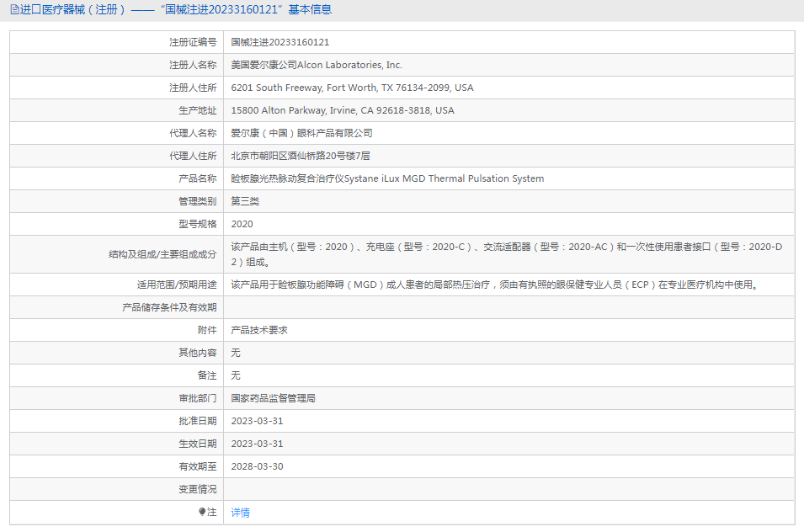Click the 适用范围/预期用途 label
This screenshot has width=804, height=532.
(177, 285)
